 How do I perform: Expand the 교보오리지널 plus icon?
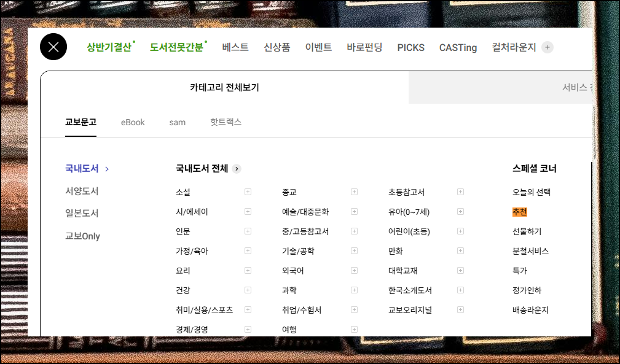point(461,309)
